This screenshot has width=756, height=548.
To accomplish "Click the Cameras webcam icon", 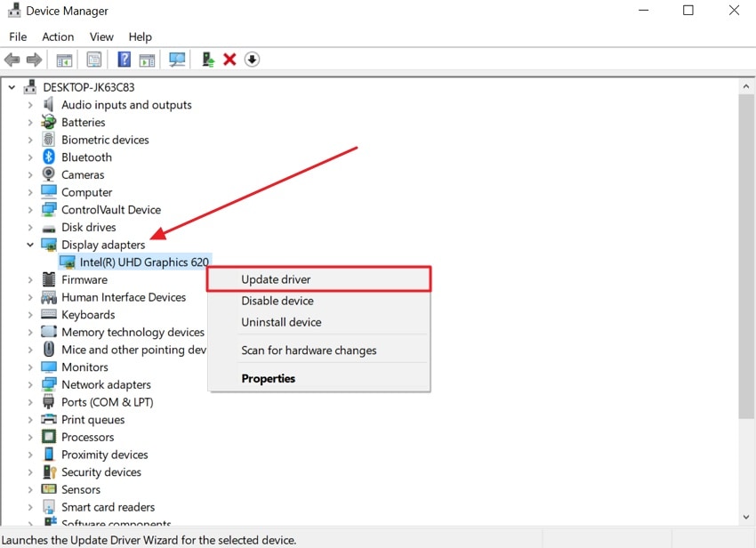I will coord(48,174).
